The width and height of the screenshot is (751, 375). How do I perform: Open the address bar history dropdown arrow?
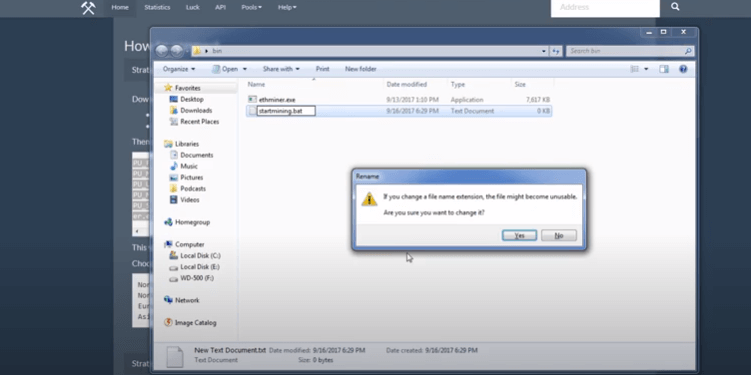(544, 51)
